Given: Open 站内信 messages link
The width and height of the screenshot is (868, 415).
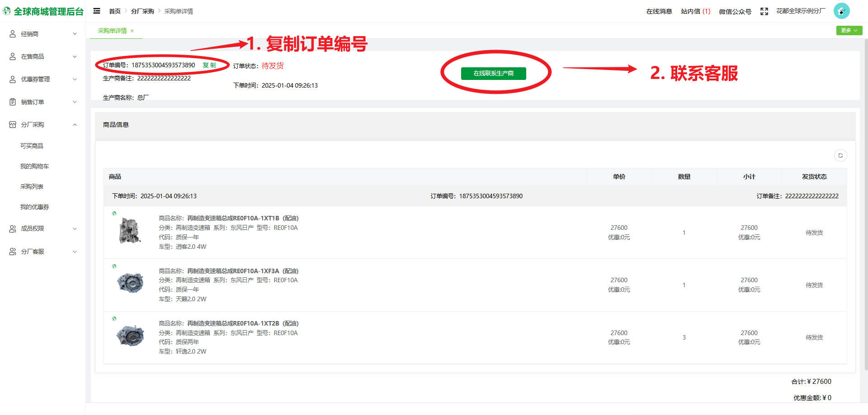Looking at the screenshot, I should point(695,11).
